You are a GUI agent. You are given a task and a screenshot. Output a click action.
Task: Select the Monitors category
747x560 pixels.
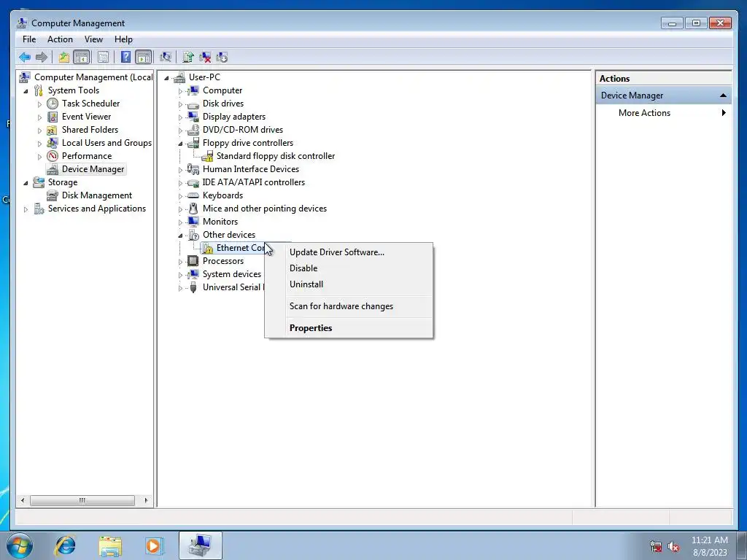coord(220,222)
